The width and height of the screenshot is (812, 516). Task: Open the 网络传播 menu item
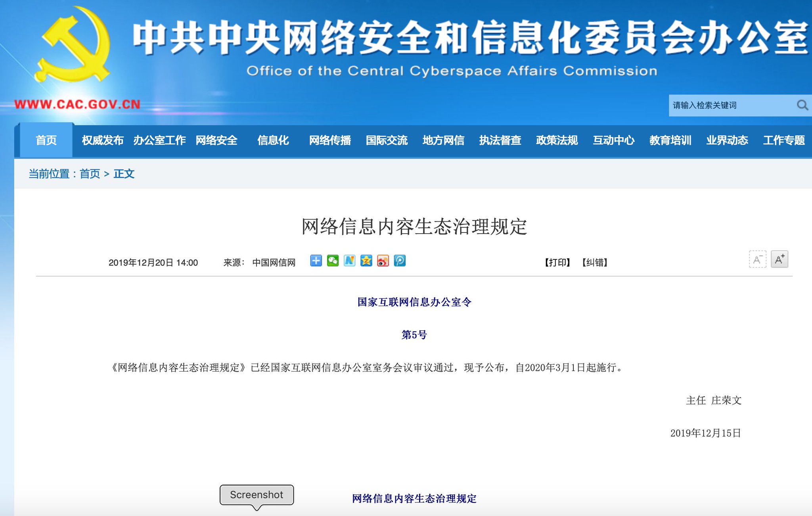point(330,140)
